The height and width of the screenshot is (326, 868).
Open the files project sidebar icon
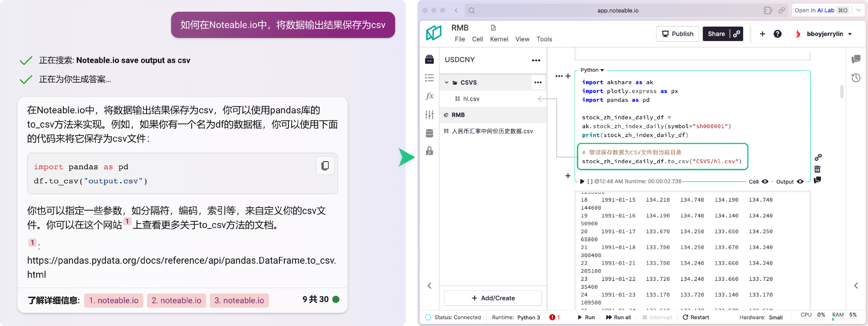tap(429, 59)
